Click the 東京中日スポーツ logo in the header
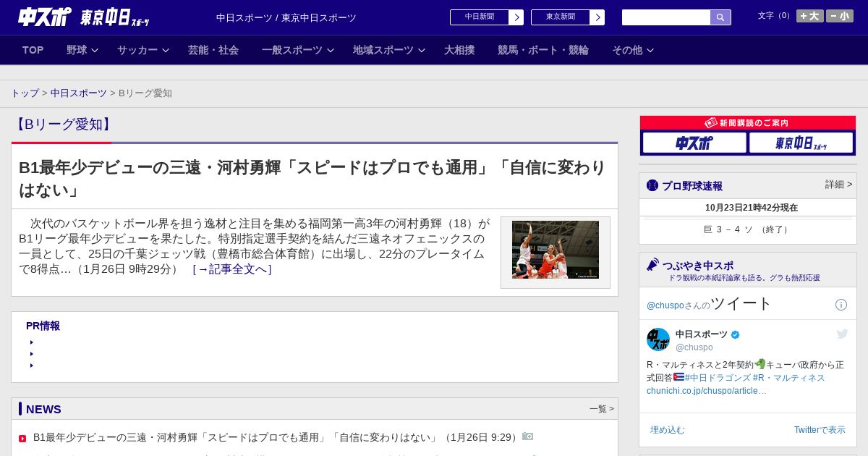Image resolution: width=868 pixels, height=456 pixels. pos(114,17)
